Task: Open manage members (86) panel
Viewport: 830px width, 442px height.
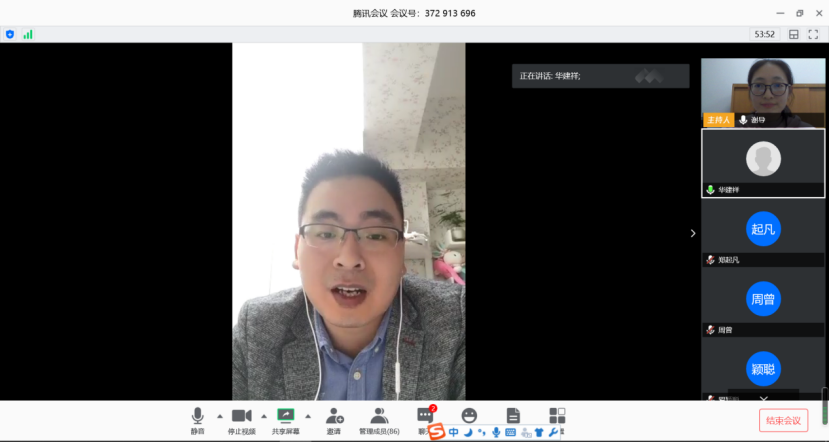Action: (x=379, y=416)
